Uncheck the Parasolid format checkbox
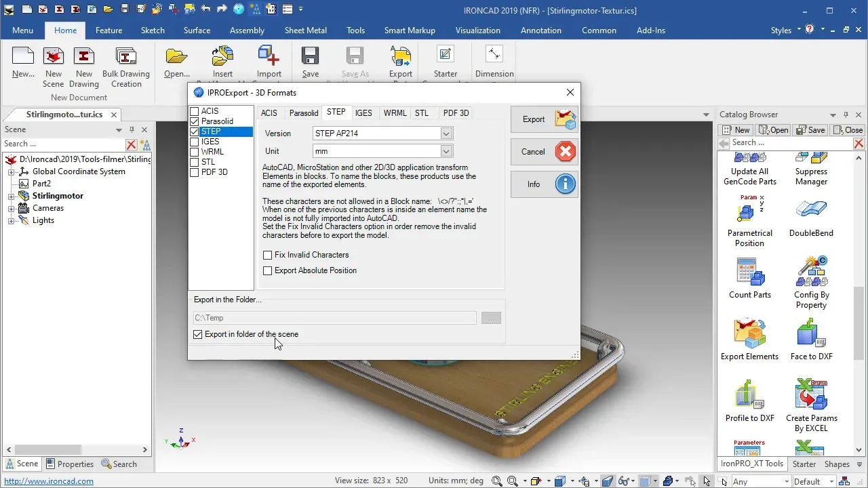868x488 pixels. 195,121
